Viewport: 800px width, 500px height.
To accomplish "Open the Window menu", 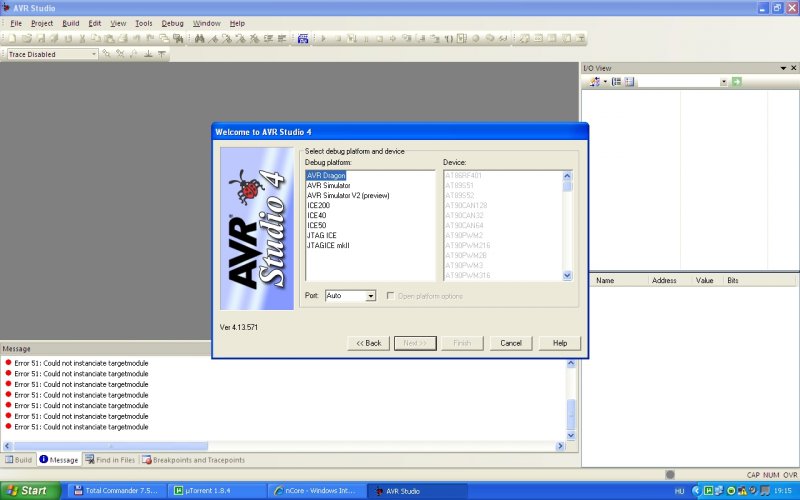I will (207, 23).
